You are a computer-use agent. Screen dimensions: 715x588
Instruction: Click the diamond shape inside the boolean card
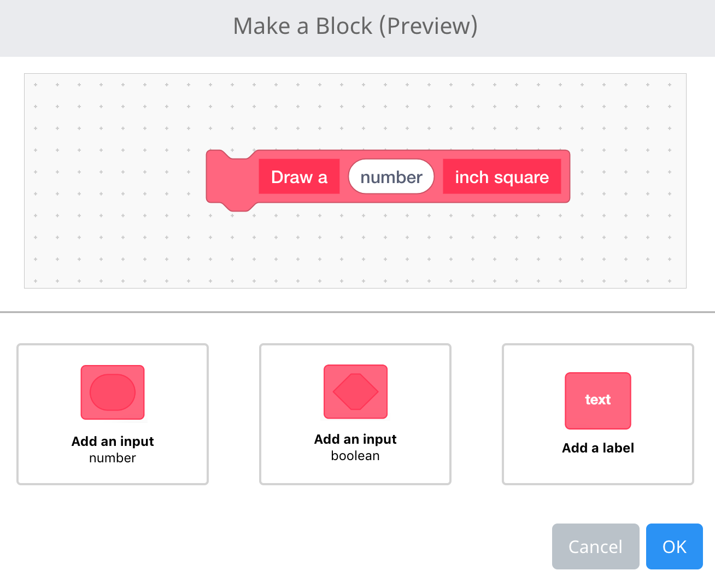pyautogui.click(x=355, y=391)
